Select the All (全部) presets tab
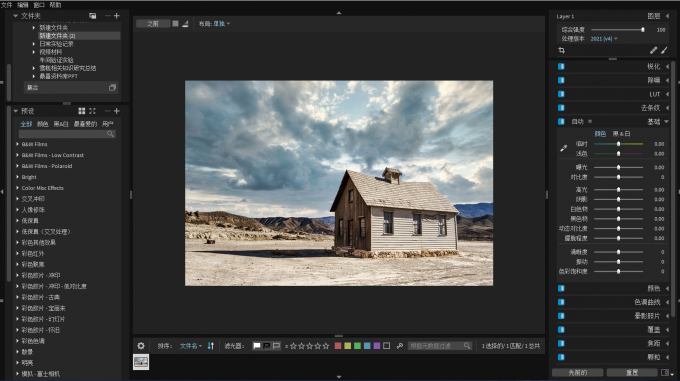The height and width of the screenshot is (381, 680). (26, 124)
